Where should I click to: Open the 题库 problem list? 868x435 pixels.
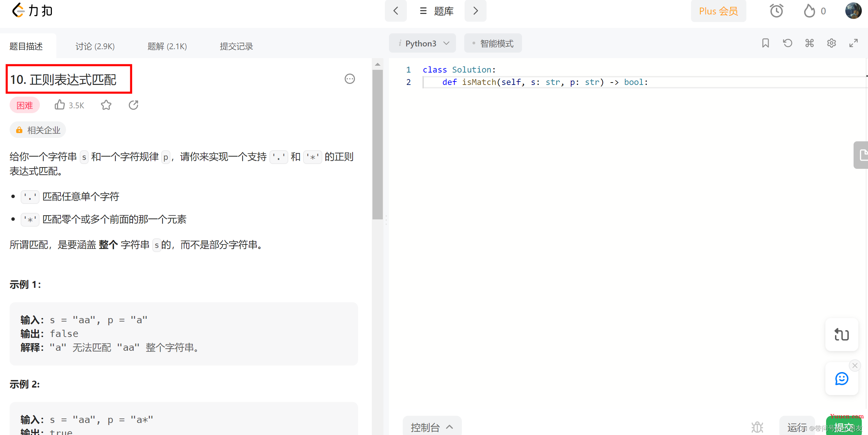[436, 11]
